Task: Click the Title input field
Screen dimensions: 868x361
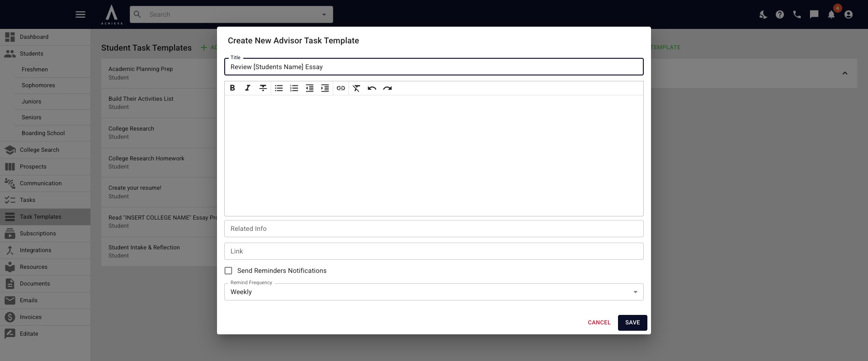Action: (x=434, y=67)
